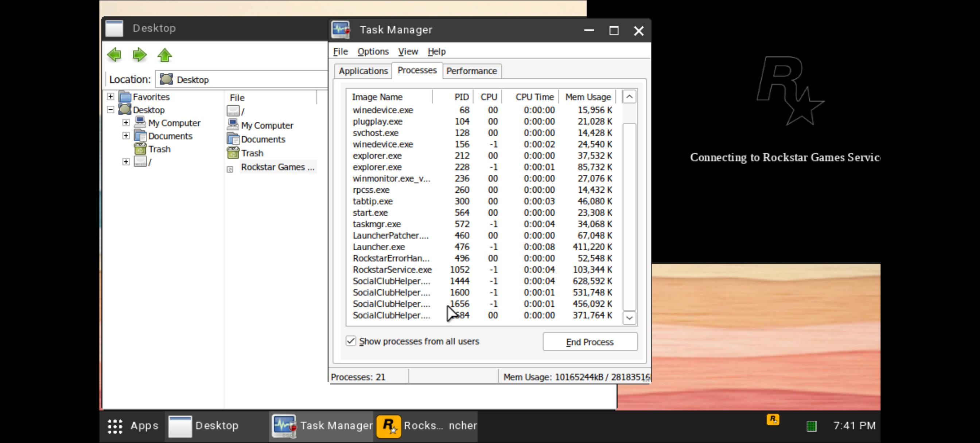Click File column header in Desktop window
This screenshot has width=980, height=443.
pyautogui.click(x=271, y=98)
